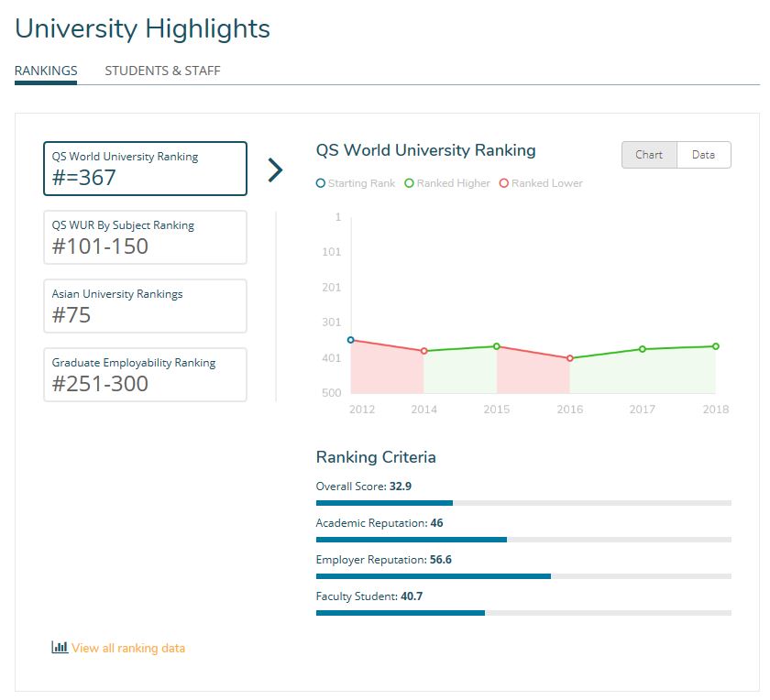
Task: Click the right chevron arrow next to ranking card
Action: [x=276, y=170]
